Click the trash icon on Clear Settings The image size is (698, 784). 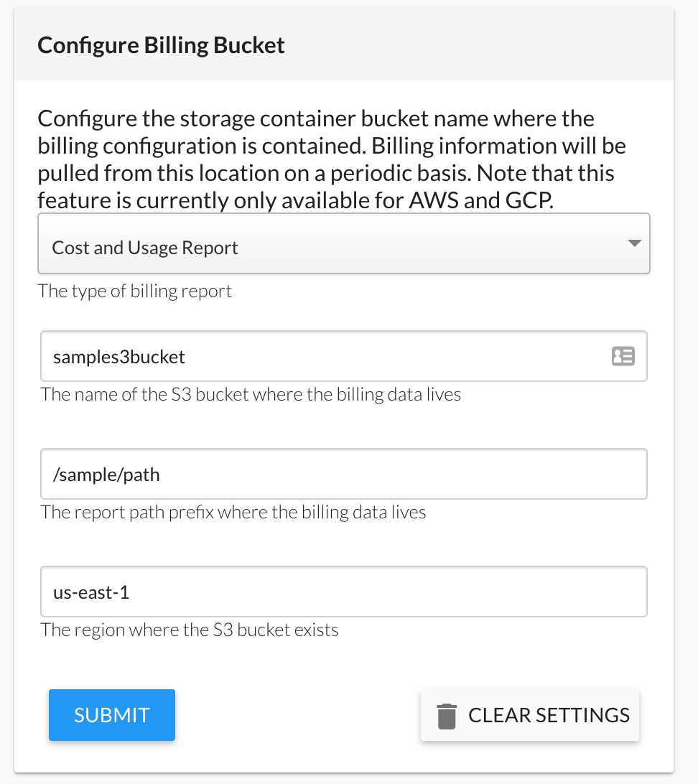447,714
